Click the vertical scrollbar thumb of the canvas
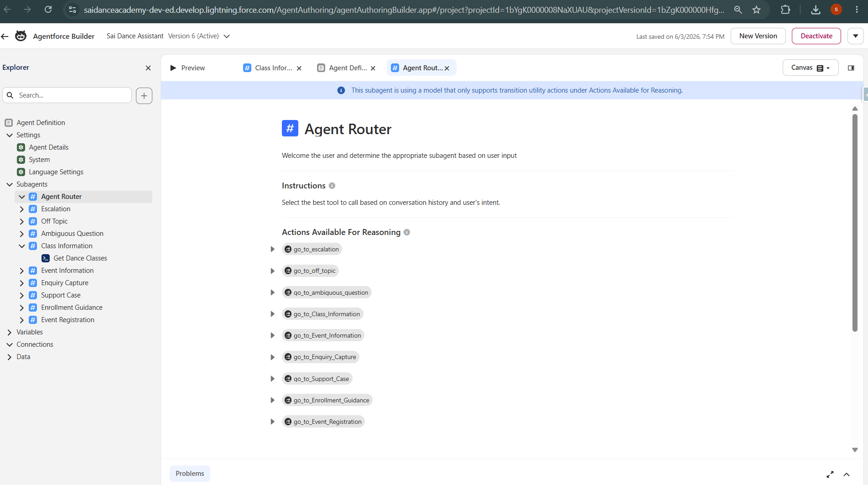 coord(855,223)
